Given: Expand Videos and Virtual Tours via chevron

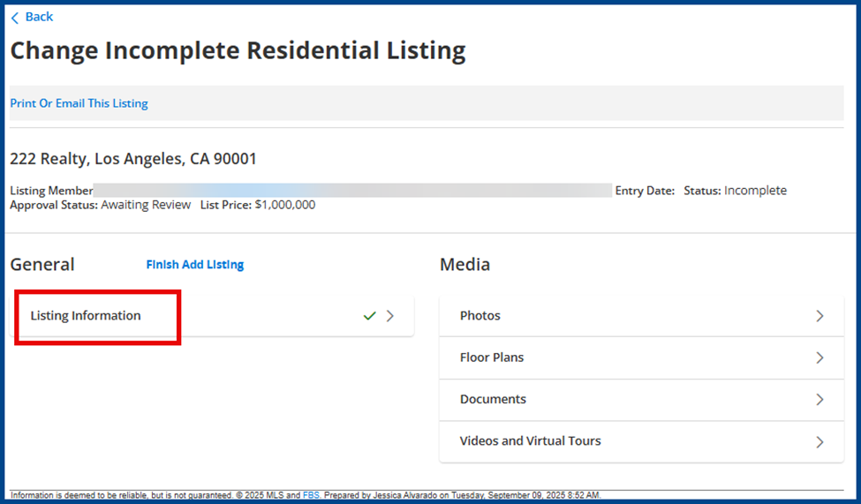Looking at the screenshot, I should (x=819, y=441).
